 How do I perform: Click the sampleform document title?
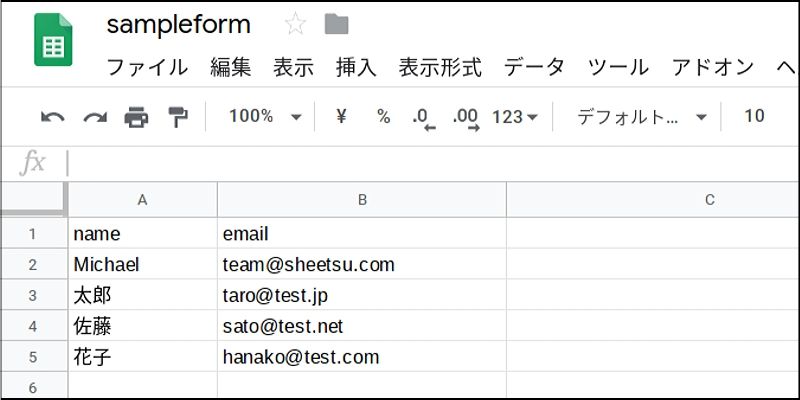point(179,24)
